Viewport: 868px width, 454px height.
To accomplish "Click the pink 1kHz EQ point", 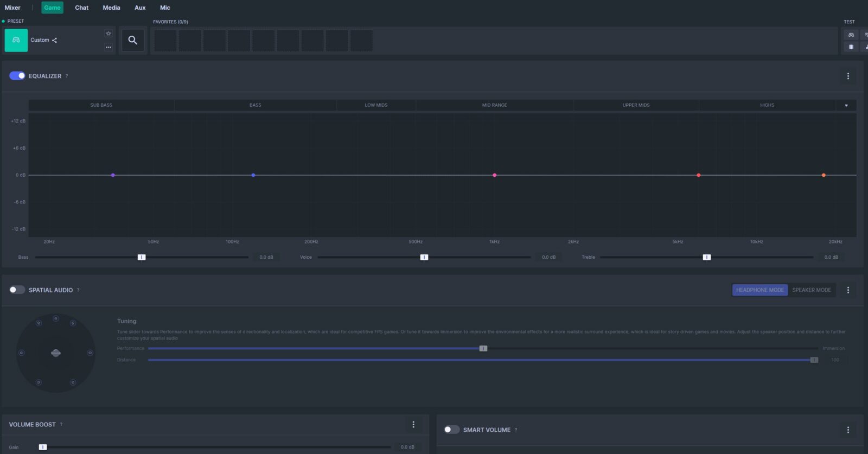I will (494, 175).
